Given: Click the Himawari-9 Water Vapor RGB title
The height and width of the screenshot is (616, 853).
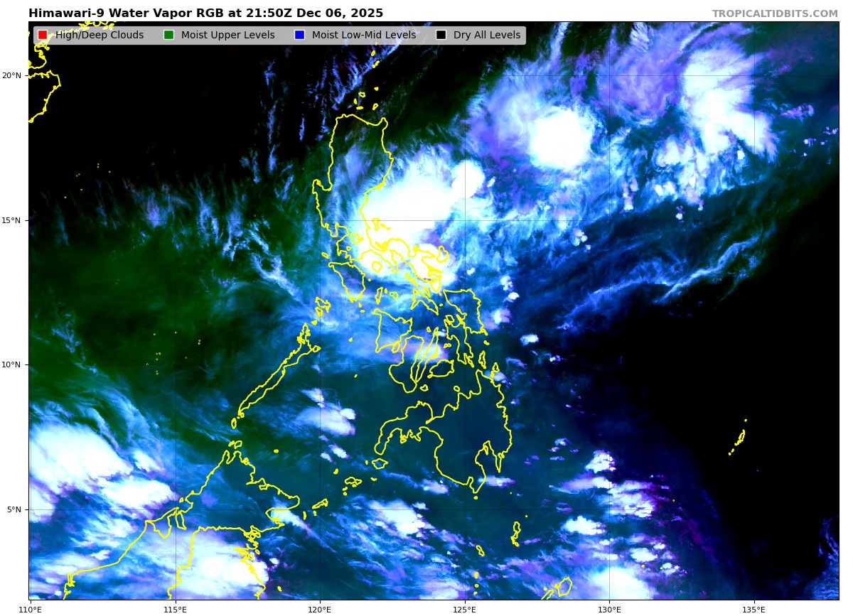Looking at the screenshot, I should coord(205,13).
